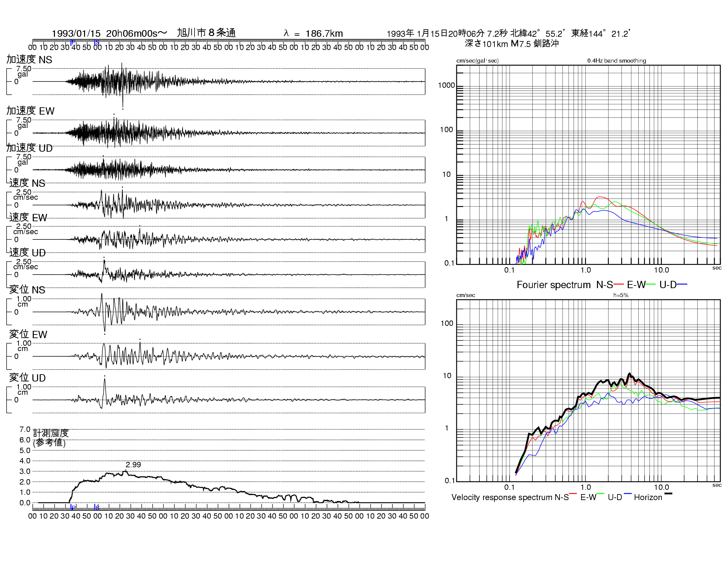Click the red N-S line in Fourier legend
Image resolution: width=728 pixels, height=563 pixels.
click(618, 284)
